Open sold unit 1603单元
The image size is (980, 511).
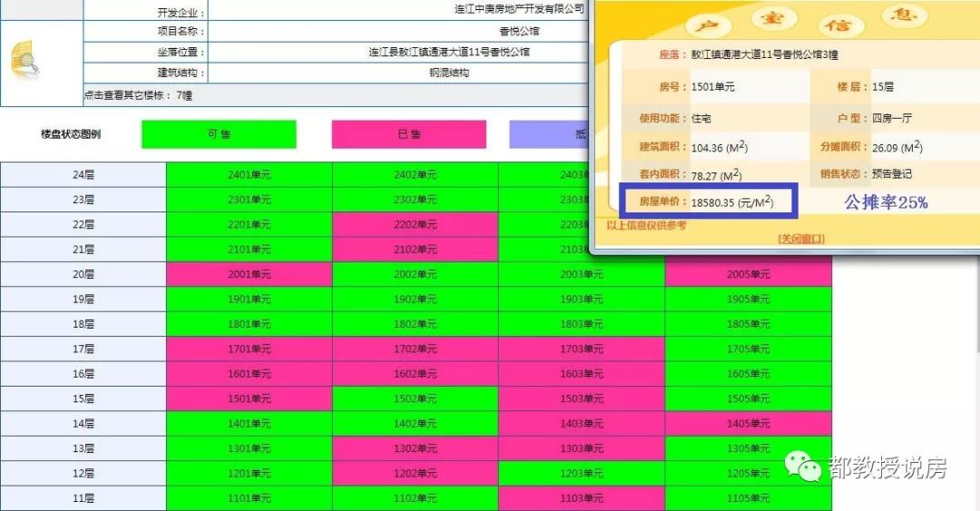[582, 374]
